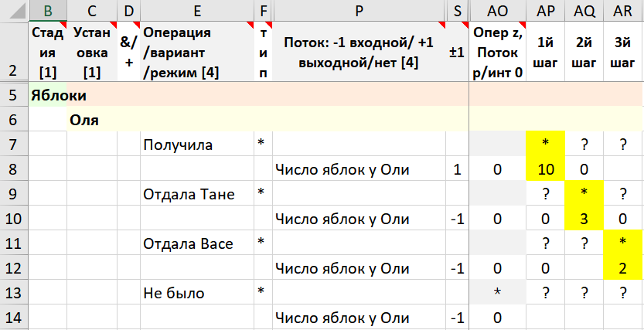Click the 'Яблоки' cell

pos(58,96)
